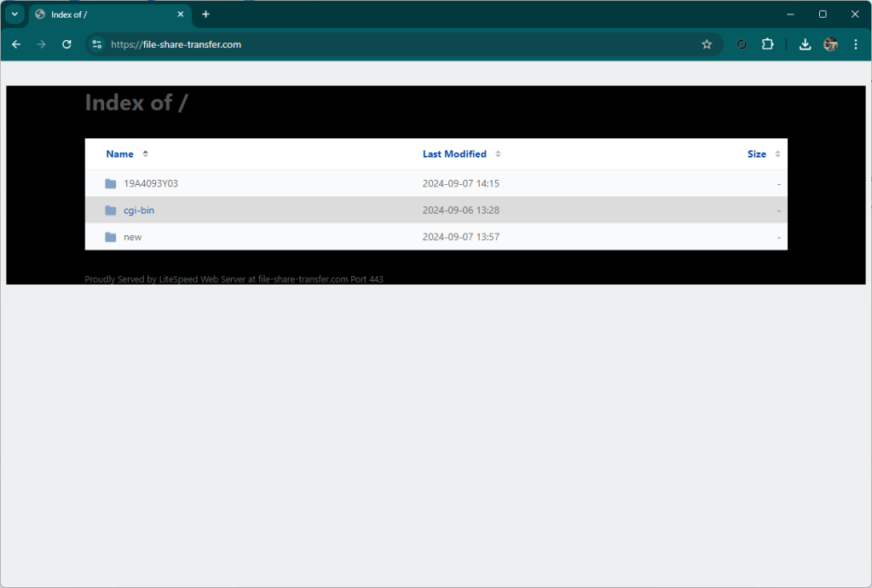Click the site information icon in address bar
This screenshot has width=872, height=588.
(97, 44)
